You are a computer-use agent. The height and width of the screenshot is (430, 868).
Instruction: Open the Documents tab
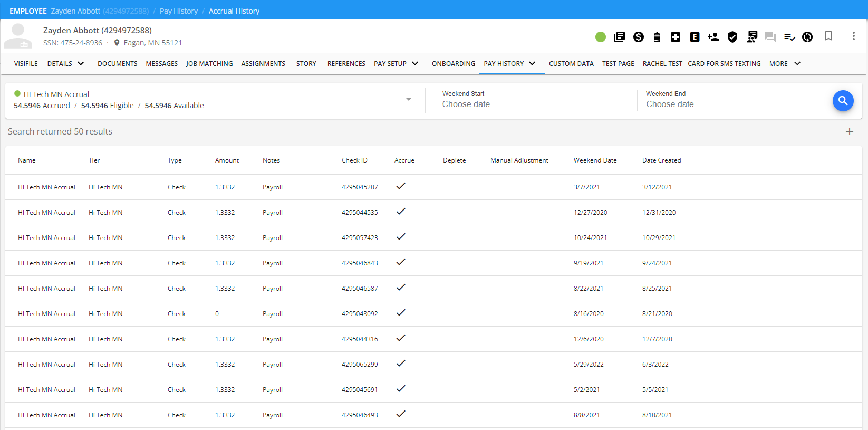click(x=117, y=64)
